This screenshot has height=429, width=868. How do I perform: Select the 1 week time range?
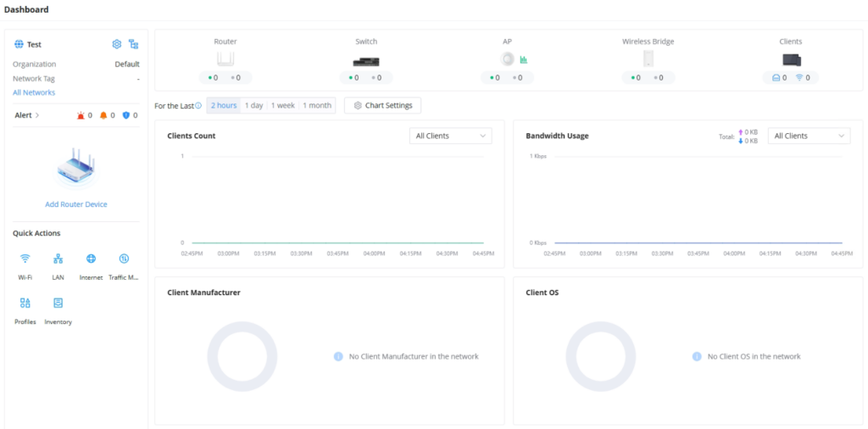point(283,105)
